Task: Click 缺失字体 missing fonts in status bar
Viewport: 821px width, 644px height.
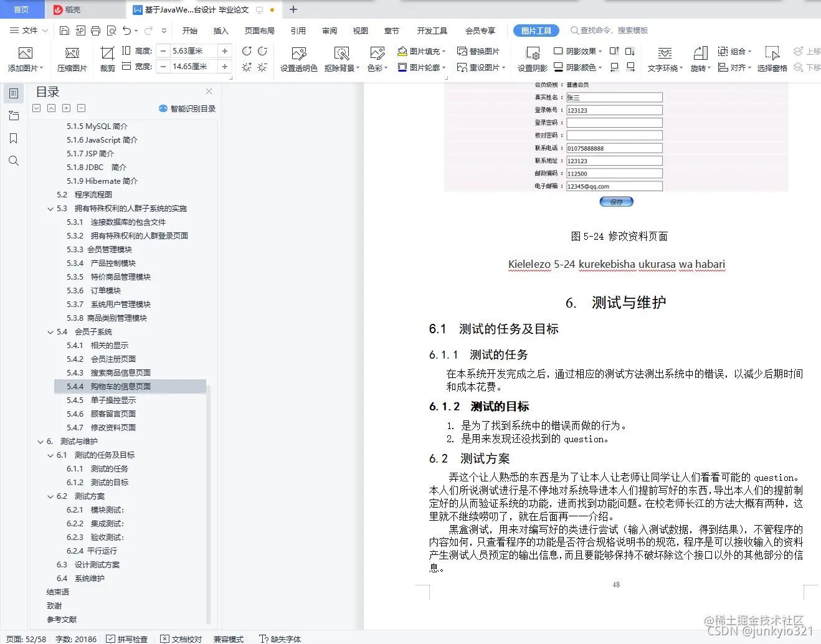Action: [x=280, y=639]
